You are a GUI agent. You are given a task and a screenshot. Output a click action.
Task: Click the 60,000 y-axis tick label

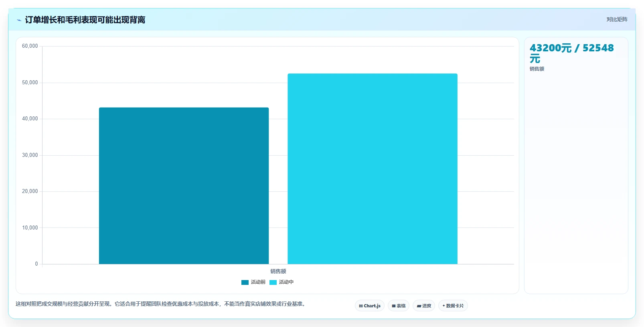(30, 46)
